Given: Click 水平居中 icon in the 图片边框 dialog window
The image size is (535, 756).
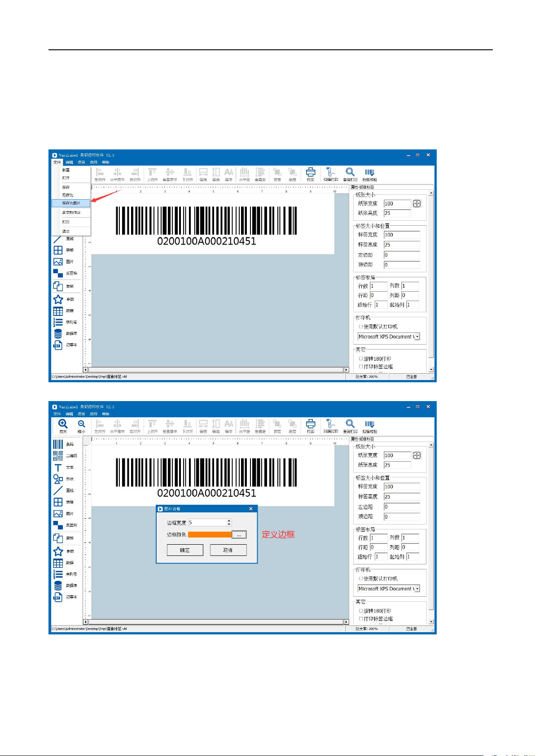Looking at the screenshot, I should [x=117, y=424].
